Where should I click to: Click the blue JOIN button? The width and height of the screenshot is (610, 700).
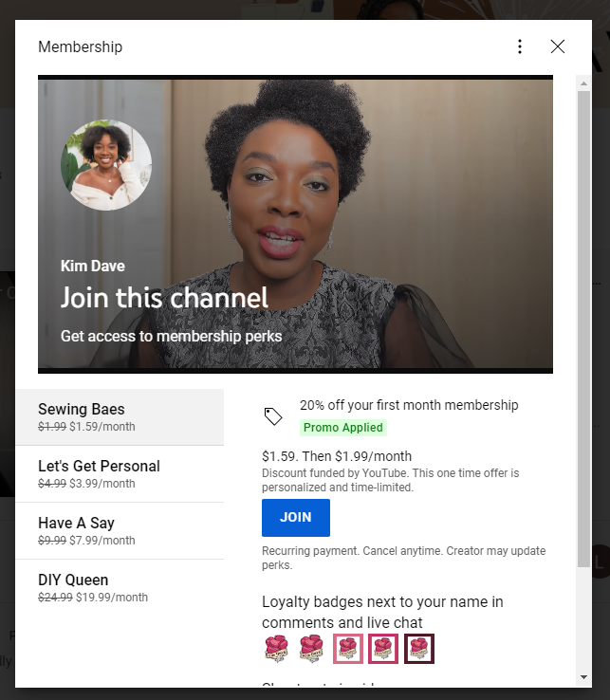pyautogui.click(x=296, y=517)
